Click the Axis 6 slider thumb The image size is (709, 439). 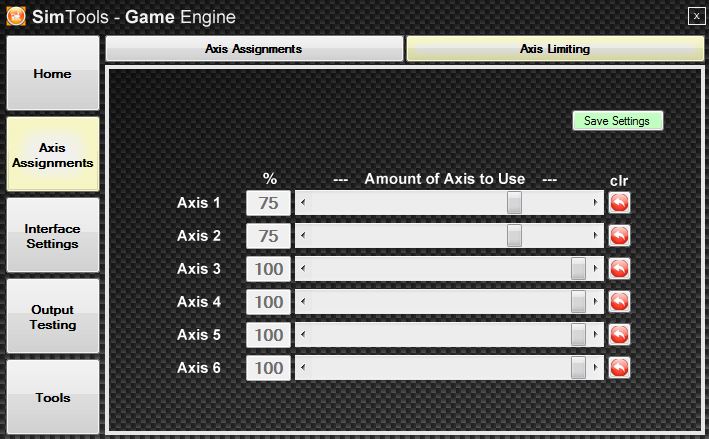click(x=578, y=368)
